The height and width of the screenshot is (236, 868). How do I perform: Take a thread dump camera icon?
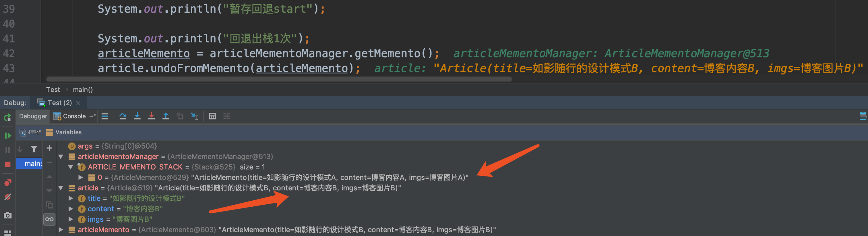(x=7, y=215)
